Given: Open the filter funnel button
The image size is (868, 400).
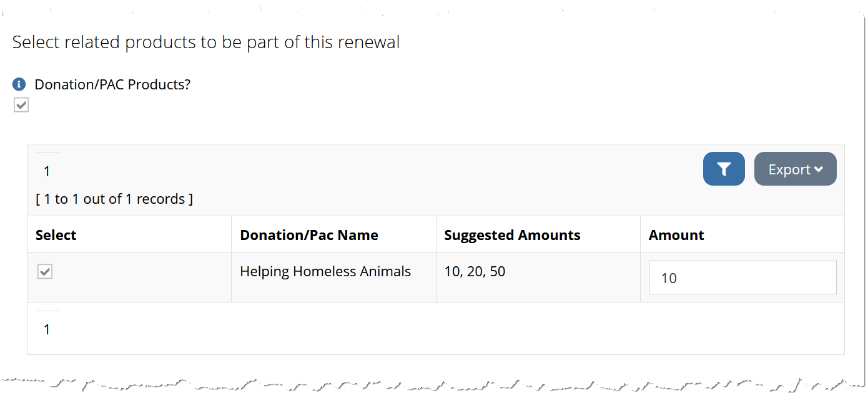Looking at the screenshot, I should click(724, 169).
